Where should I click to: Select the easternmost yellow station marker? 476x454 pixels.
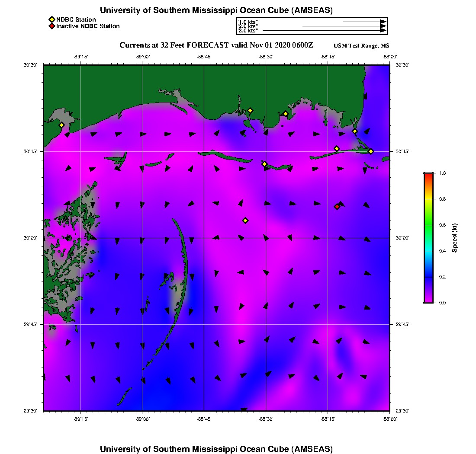[371, 151]
